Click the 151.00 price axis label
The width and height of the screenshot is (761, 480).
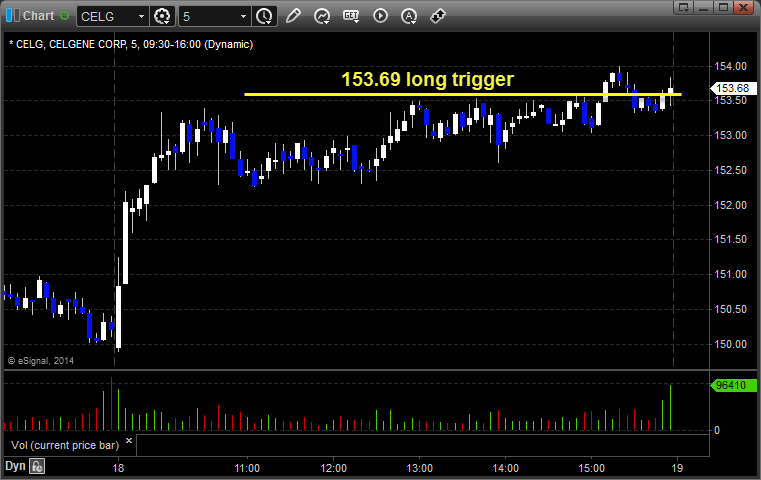click(x=730, y=275)
